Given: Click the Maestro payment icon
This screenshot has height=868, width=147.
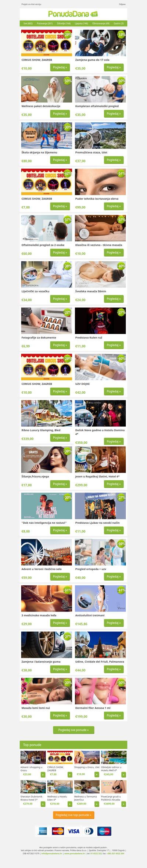Looking at the screenshot, I should tap(104, 831).
